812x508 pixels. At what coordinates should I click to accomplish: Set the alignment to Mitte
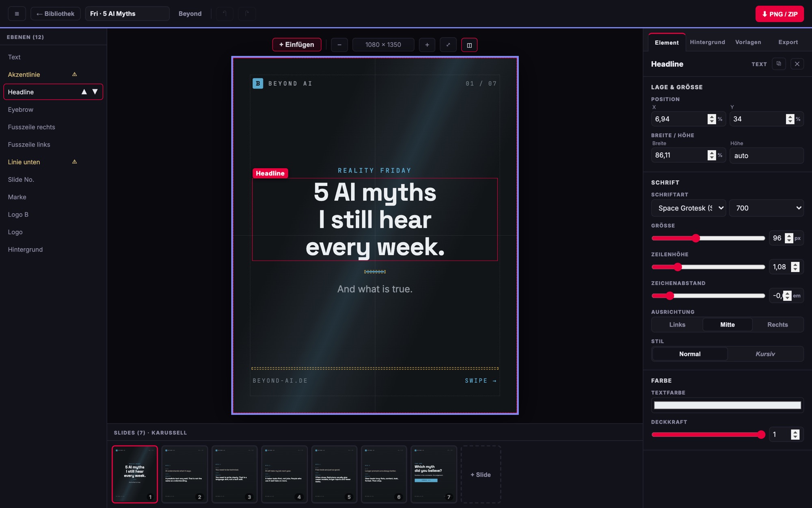click(728, 325)
